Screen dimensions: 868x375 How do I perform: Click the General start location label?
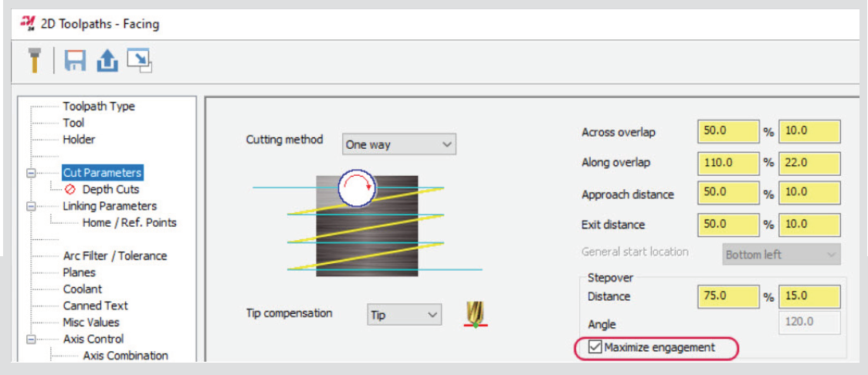pyautogui.click(x=635, y=252)
